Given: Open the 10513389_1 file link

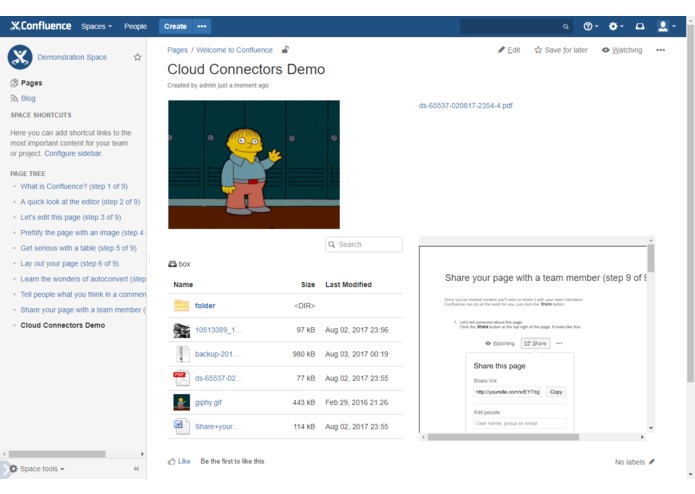Looking at the screenshot, I should pyautogui.click(x=218, y=330).
